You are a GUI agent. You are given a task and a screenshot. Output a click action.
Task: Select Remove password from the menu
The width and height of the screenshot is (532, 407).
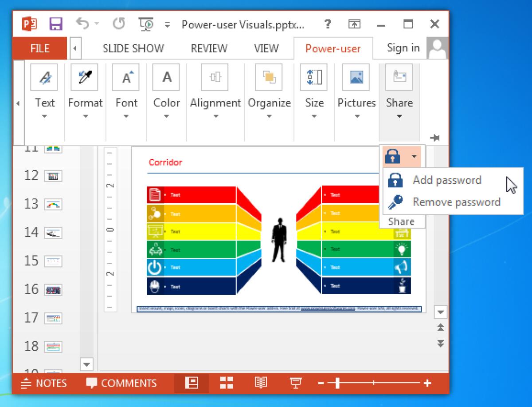click(456, 202)
